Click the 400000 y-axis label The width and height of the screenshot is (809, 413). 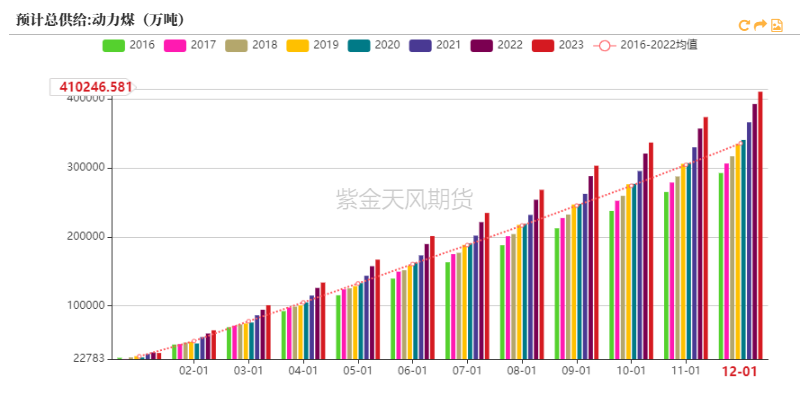pyautogui.click(x=86, y=99)
